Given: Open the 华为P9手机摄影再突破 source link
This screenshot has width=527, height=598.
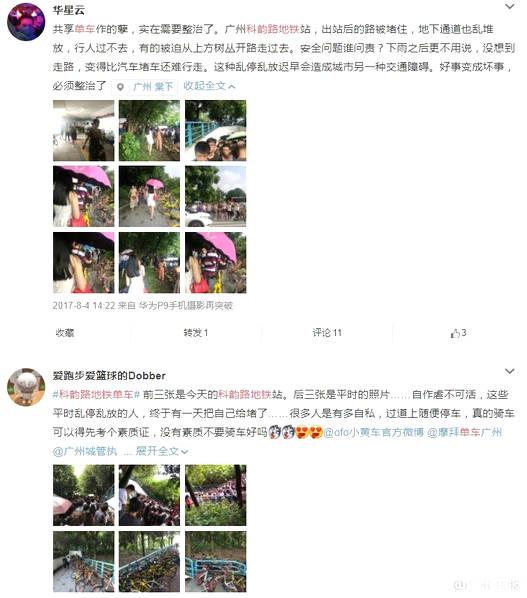Looking at the screenshot, I should coord(185,305).
